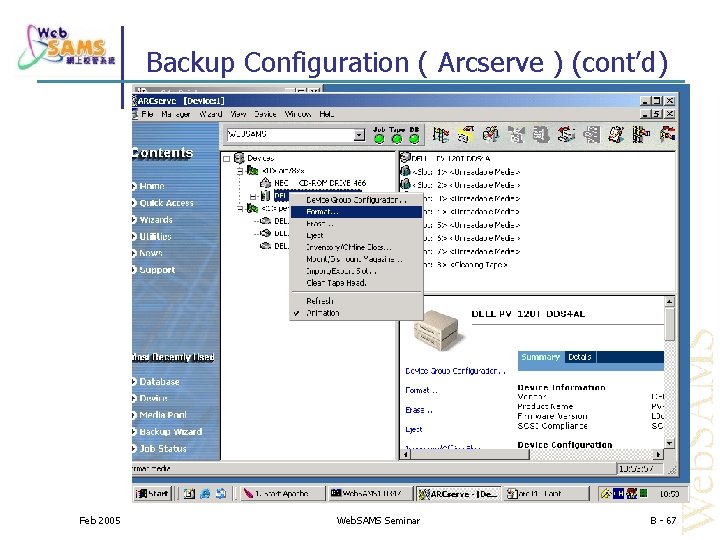Image resolution: width=720 pixels, height=540 pixels.
Task: Click the third quick launch icon on taskbar
Action: coord(221,494)
